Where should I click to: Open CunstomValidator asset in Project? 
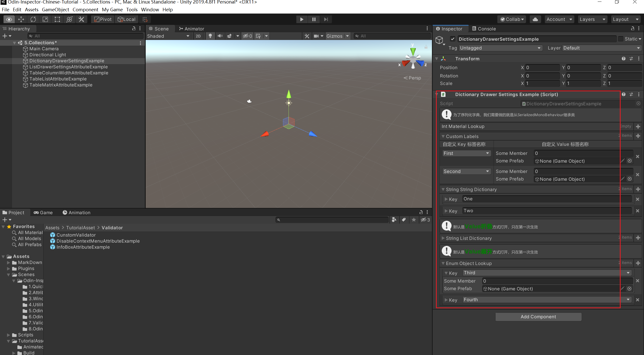point(73,235)
